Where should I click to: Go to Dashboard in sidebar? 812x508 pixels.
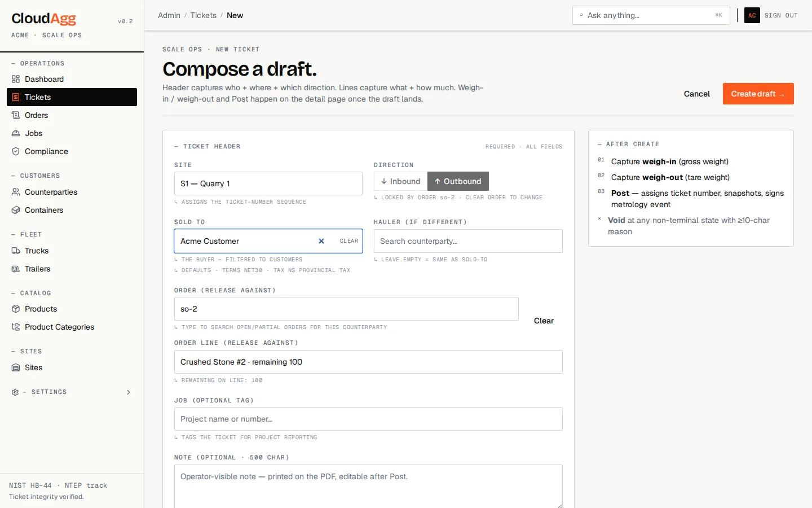point(72,79)
